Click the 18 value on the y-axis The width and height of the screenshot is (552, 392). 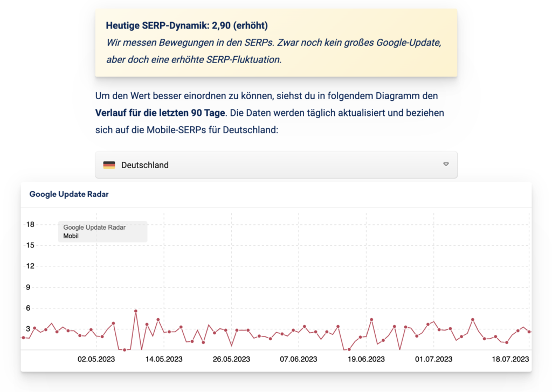coord(31,224)
